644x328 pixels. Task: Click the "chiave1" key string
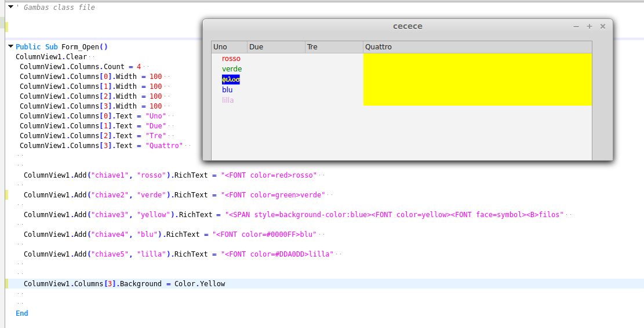click(110, 175)
